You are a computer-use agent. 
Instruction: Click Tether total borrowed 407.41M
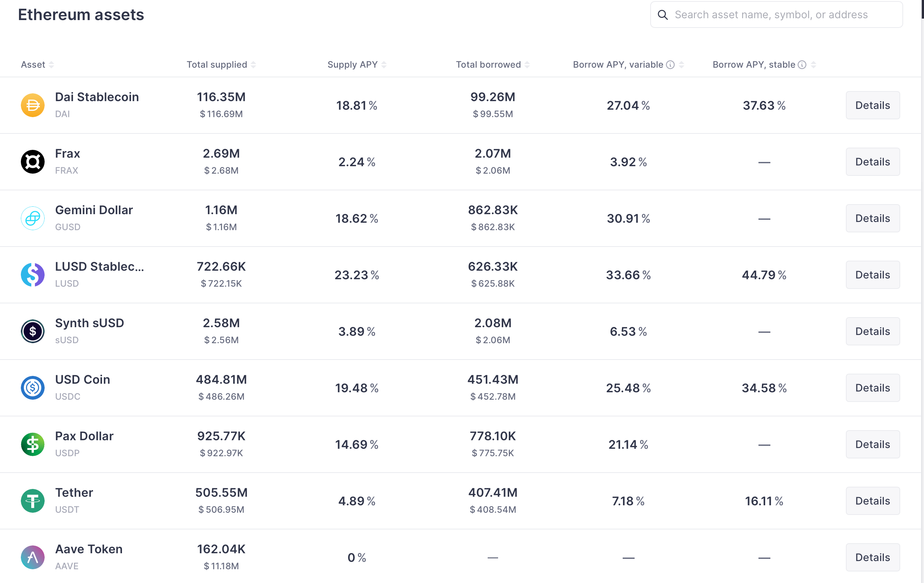[x=493, y=493]
